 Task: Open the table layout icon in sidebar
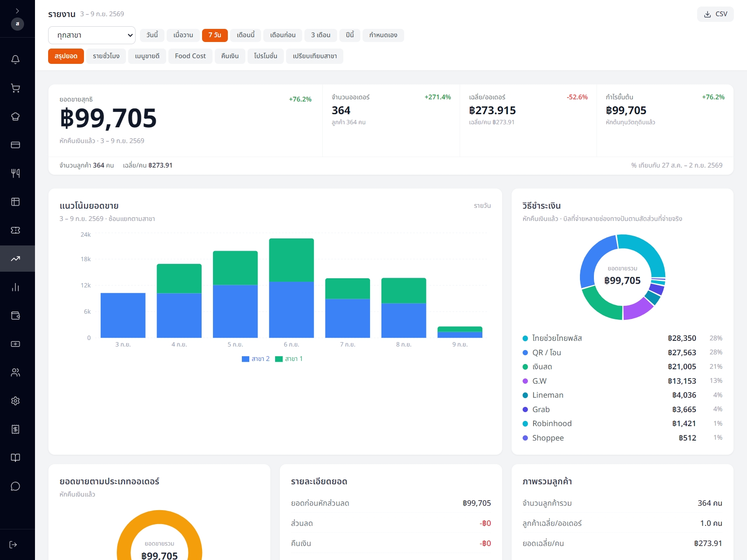[15, 202]
